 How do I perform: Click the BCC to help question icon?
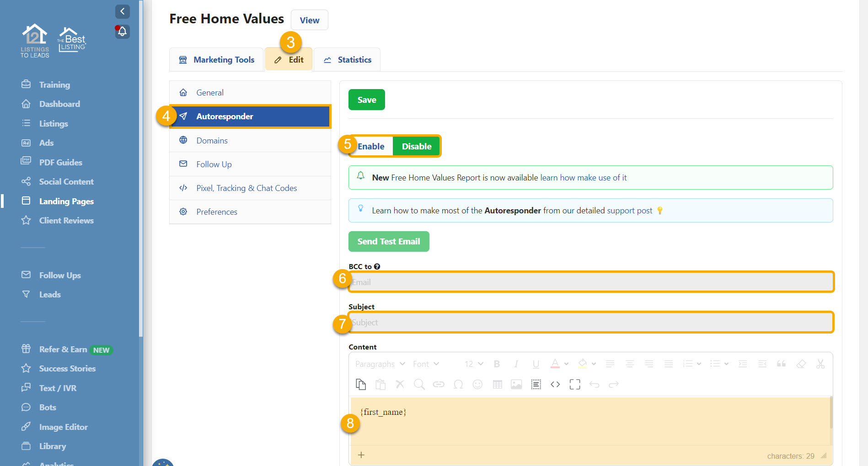click(x=377, y=267)
